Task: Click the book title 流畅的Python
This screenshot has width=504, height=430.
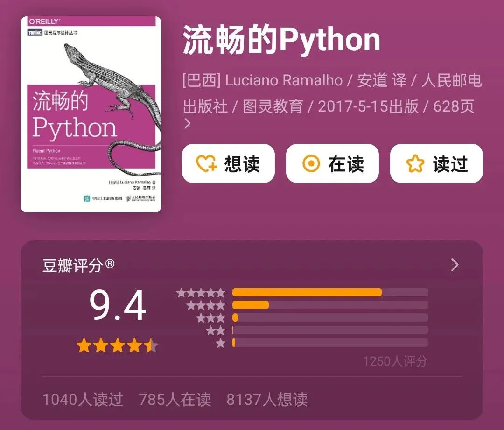Action: click(x=281, y=40)
